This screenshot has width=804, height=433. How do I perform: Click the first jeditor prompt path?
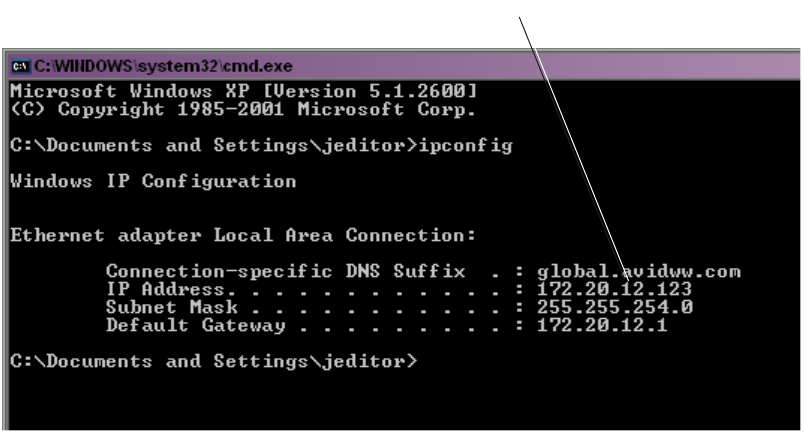[x=214, y=146]
